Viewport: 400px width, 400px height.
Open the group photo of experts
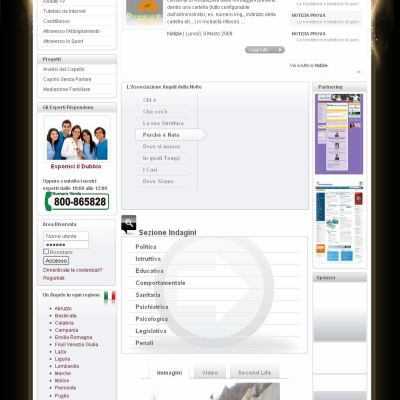click(x=77, y=139)
